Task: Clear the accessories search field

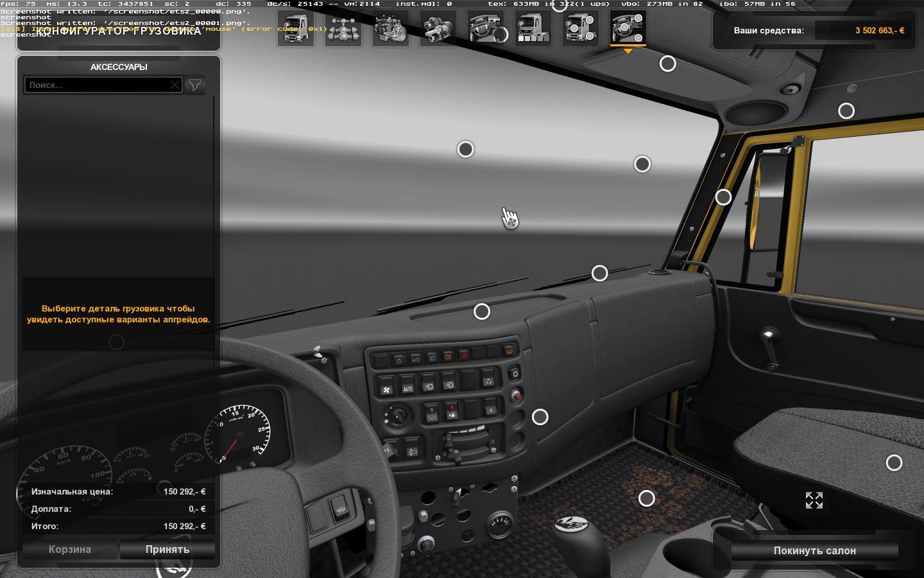Action: (175, 85)
